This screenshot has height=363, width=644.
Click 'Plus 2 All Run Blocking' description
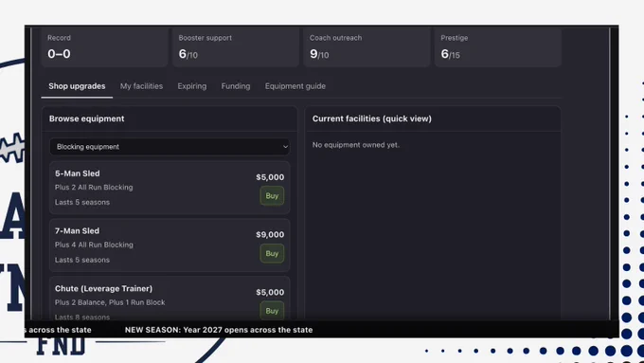(x=94, y=188)
